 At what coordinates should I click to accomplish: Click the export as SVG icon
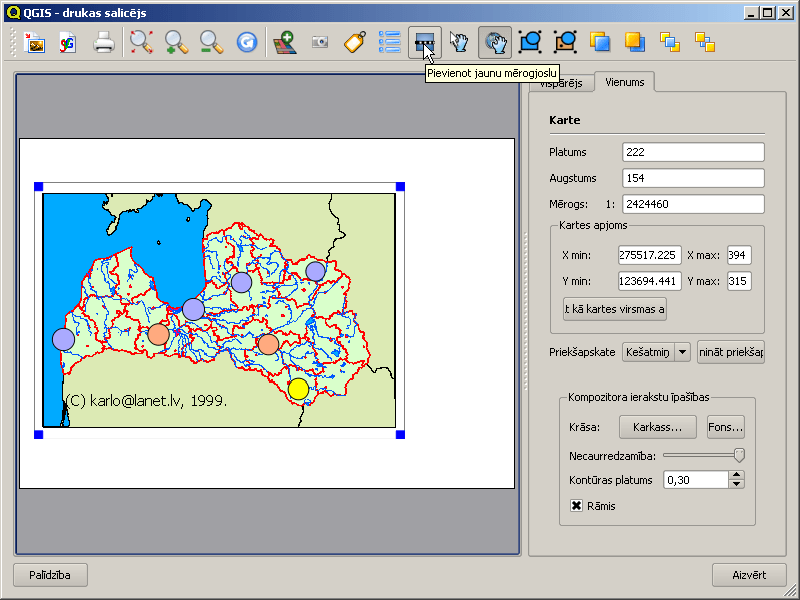point(68,43)
